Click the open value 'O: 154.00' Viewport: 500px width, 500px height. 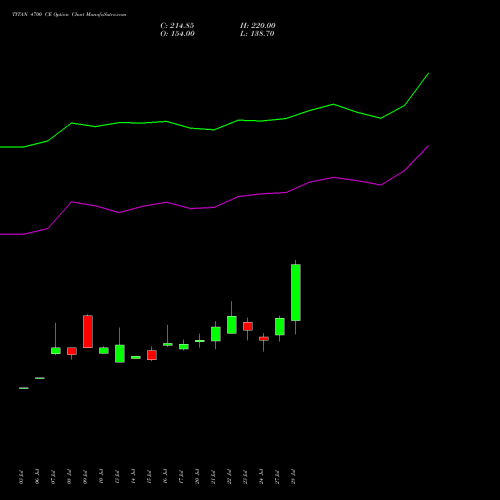pos(177,34)
